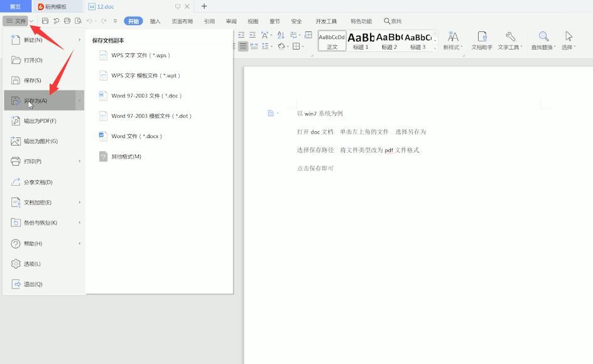Open the 页面布局 ribbon tab
This screenshot has width=593, height=364.
pyautogui.click(x=182, y=21)
